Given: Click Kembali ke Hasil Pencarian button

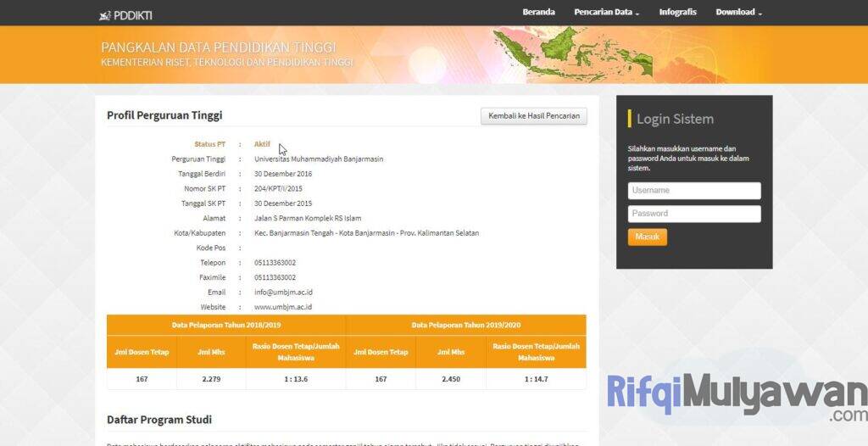Looking at the screenshot, I should coord(534,116).
